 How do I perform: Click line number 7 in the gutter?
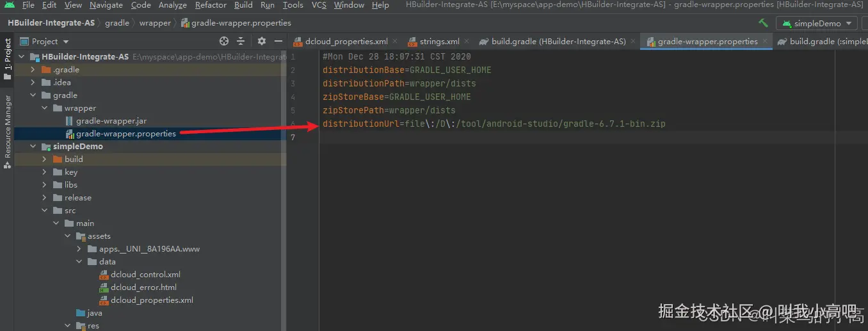(293, 138)
